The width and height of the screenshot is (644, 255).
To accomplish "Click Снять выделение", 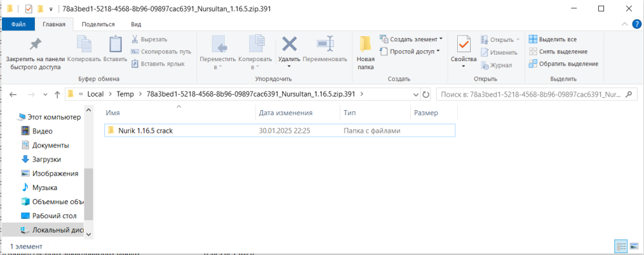I will point(558,52).
